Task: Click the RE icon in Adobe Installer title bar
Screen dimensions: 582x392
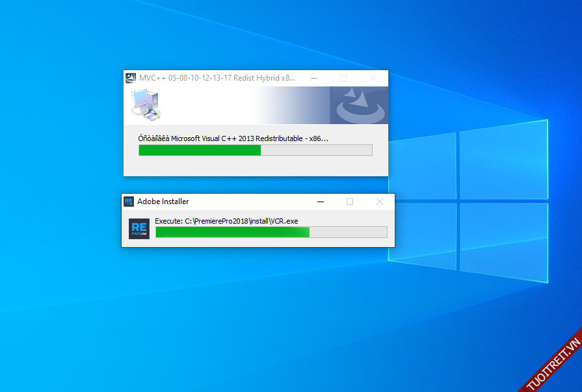Action: [129, 202]
